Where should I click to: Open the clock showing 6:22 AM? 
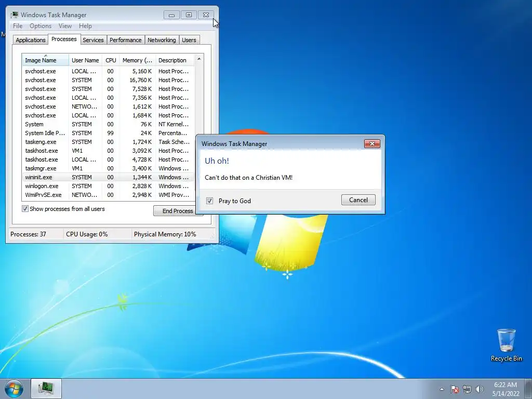[x=506, y=389]
